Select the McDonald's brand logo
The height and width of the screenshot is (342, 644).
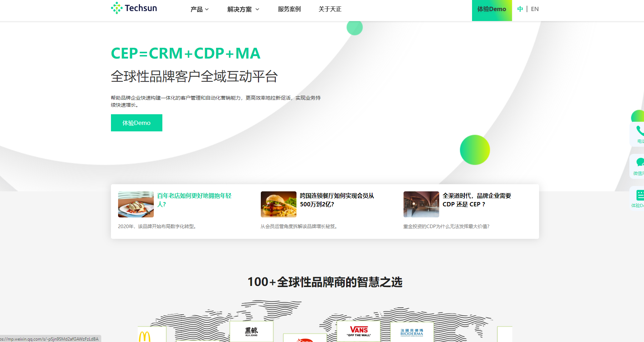(x=145, y=336)
